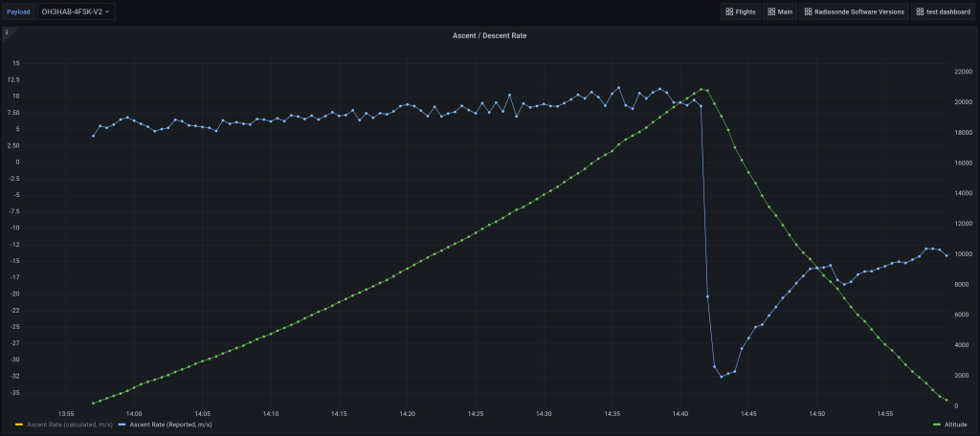Viewport: 980px width, 436px height.
Task: Click the panel info icon in the corner
Action: [7, 32]
